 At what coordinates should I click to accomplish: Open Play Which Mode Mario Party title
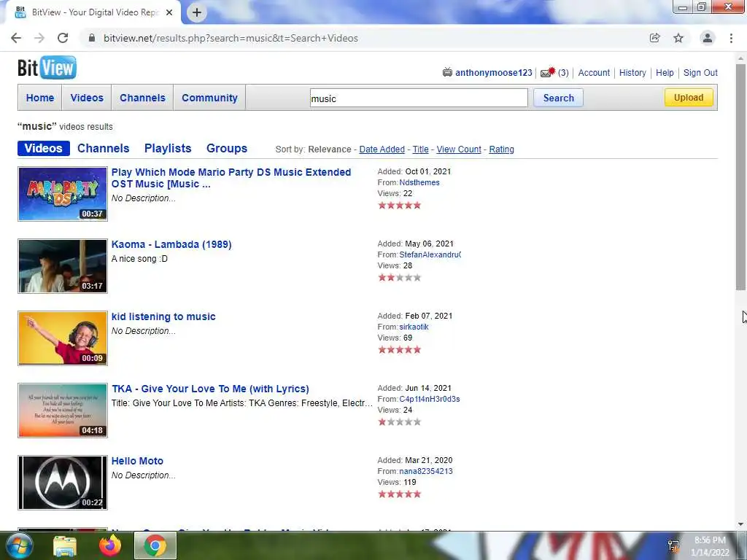click(x=231, y=178)
